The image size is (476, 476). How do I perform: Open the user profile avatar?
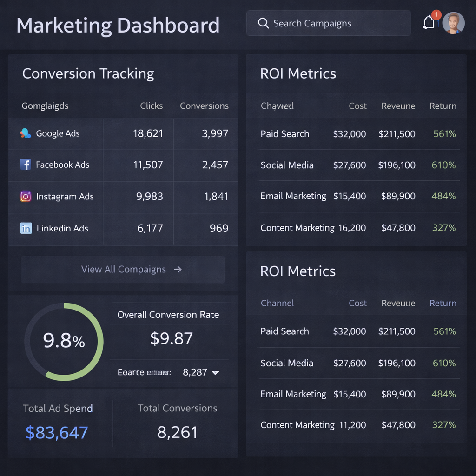tap(453, 23)
